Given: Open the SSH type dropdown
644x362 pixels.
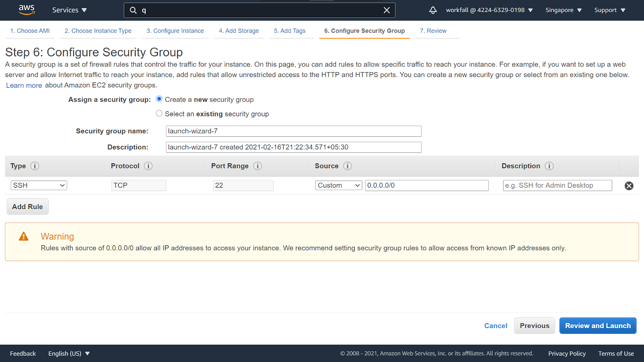Looking at the screenshot, I should [39, 185].
